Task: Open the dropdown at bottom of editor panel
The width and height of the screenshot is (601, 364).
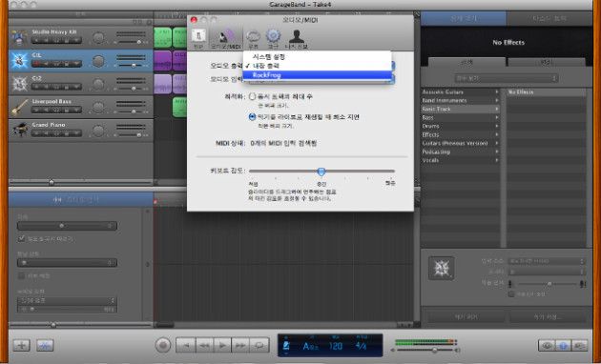Action: click(67, 300)
